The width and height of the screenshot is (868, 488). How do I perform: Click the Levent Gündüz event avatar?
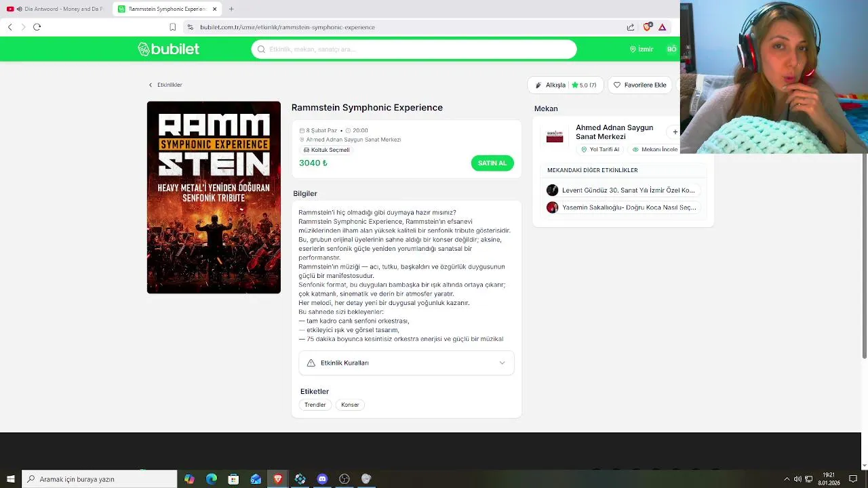(553, 190)
